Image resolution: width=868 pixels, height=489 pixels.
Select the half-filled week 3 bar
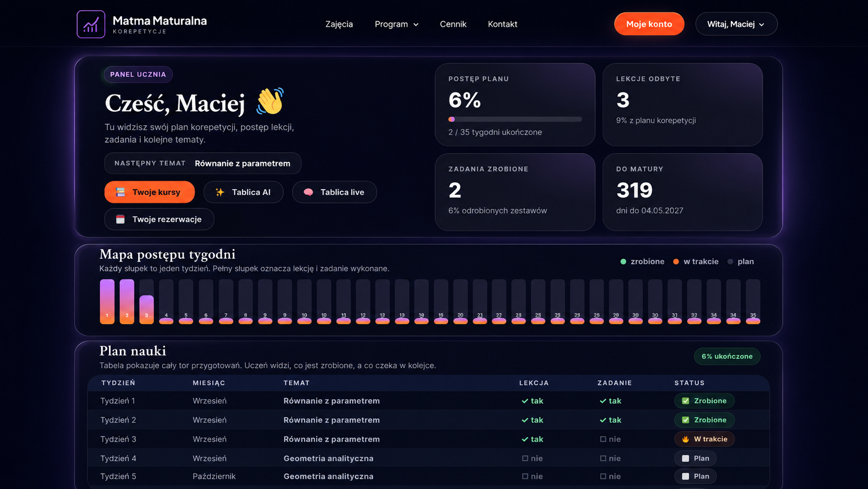pyautogui.click(x=146, y=301)
